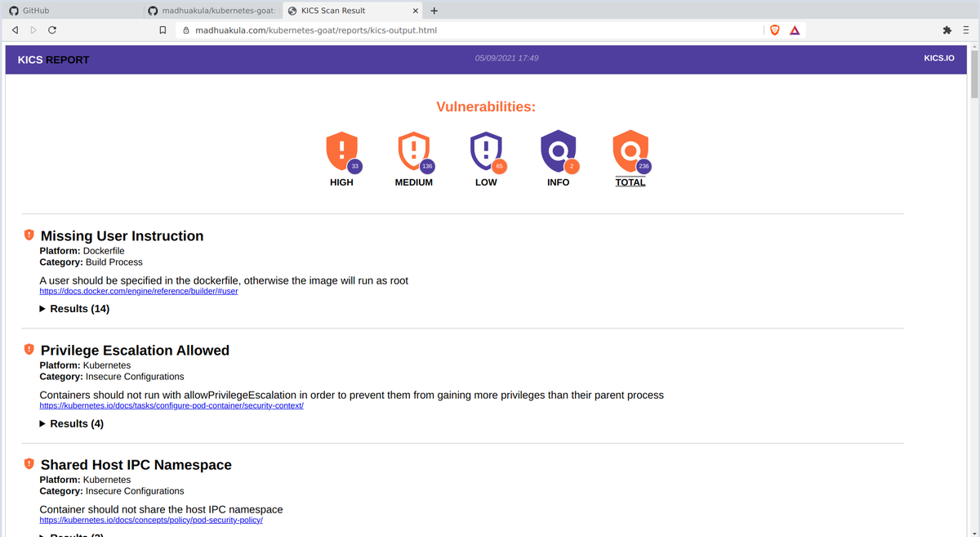980x537 pixels.
Task: Open the KICS.IO link in header
Action: (x=939, y=59)
